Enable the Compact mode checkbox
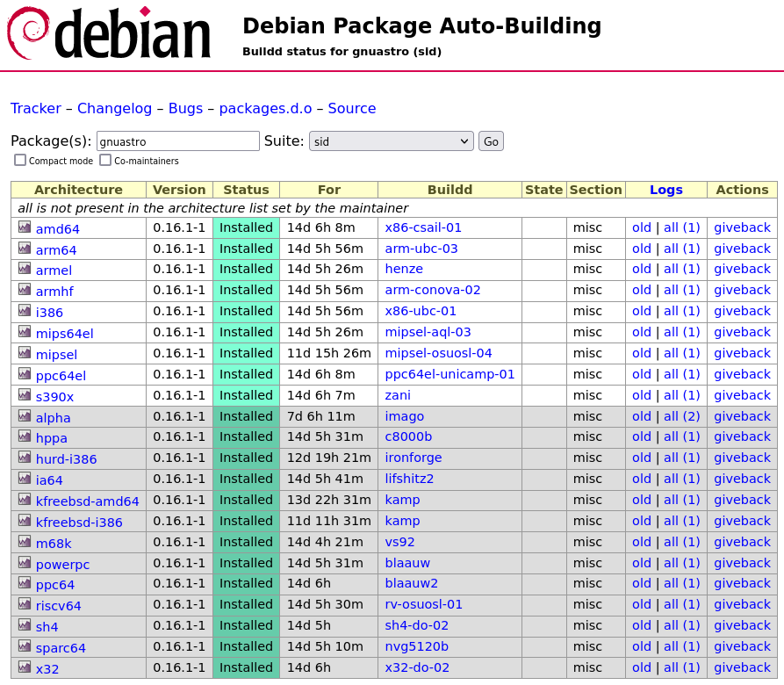Image resolution: width=784 pixels, height=685 pixels. [20, 160]
